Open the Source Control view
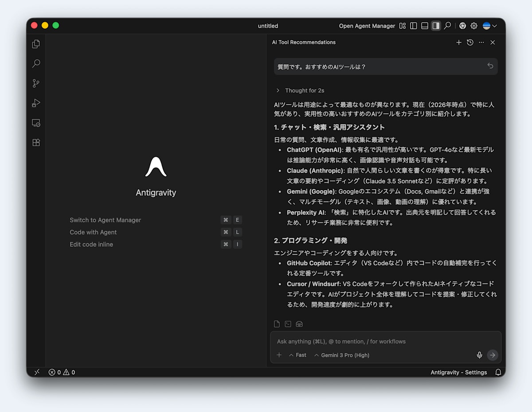The width and height of the screenshot is (532, 412). 36,83
